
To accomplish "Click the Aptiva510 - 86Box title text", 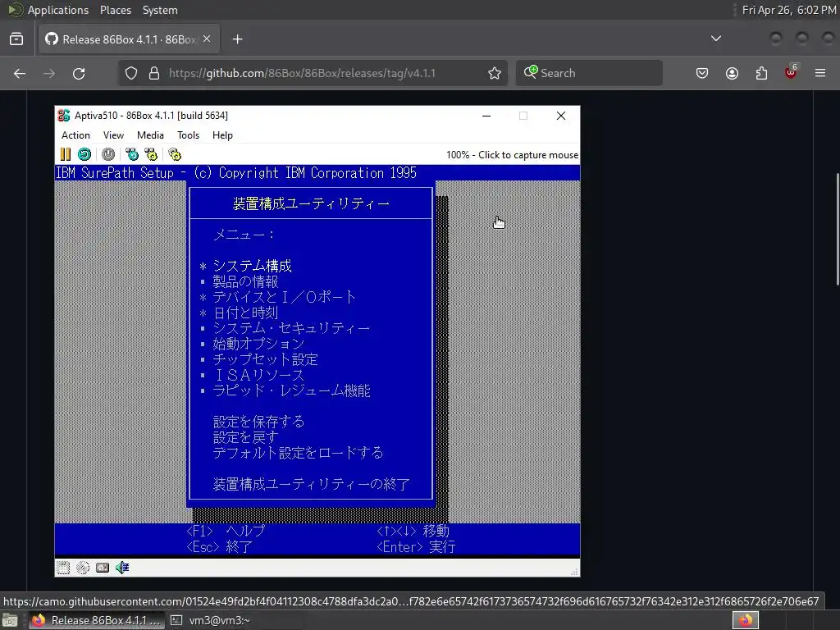I will pos(151,116).
